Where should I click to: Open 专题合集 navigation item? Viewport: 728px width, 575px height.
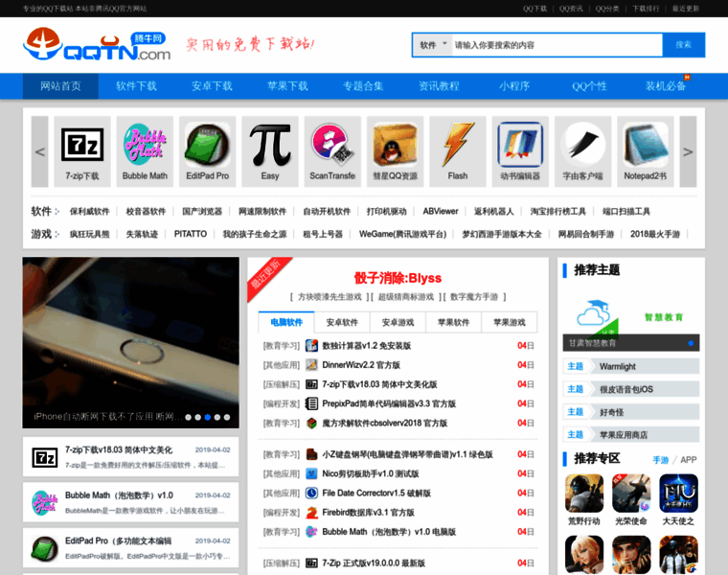363,86
